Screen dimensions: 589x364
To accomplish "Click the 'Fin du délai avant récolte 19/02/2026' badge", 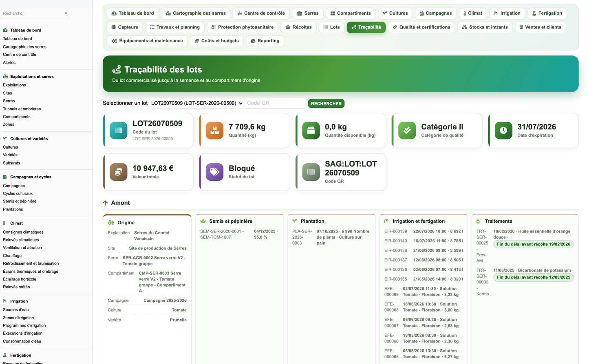I will (534, 244).
